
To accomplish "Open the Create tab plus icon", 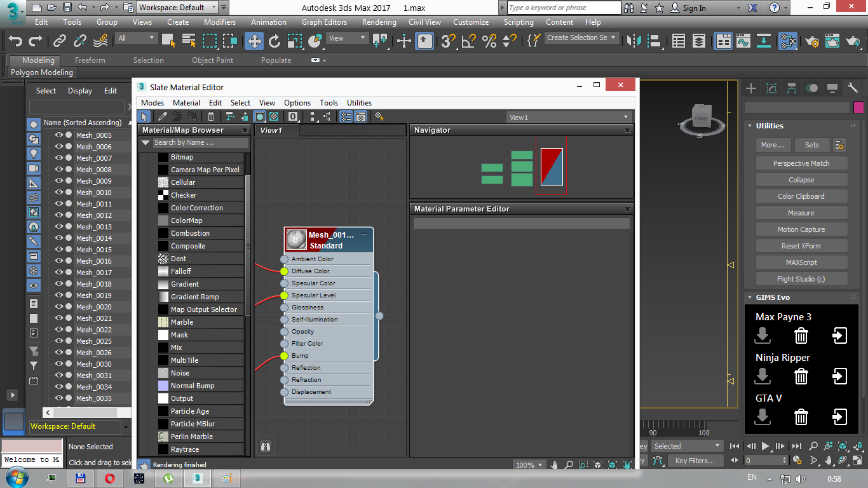I will point(751,88).
